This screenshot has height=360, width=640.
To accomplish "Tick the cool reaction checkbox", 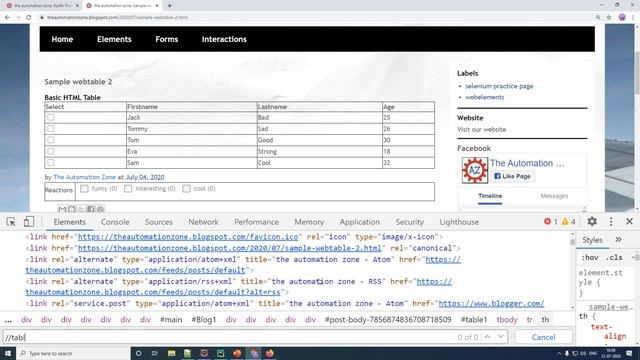I will (187, 189).
